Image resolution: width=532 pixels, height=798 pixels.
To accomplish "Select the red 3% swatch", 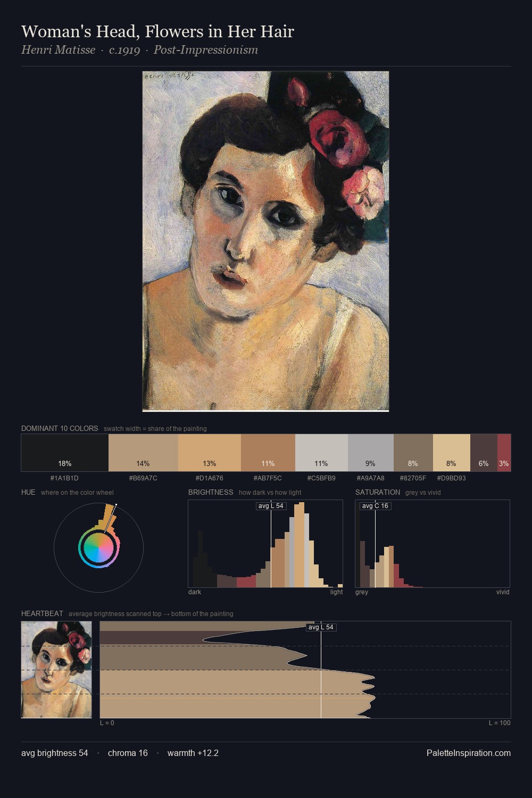I will (x=504, y=453).
